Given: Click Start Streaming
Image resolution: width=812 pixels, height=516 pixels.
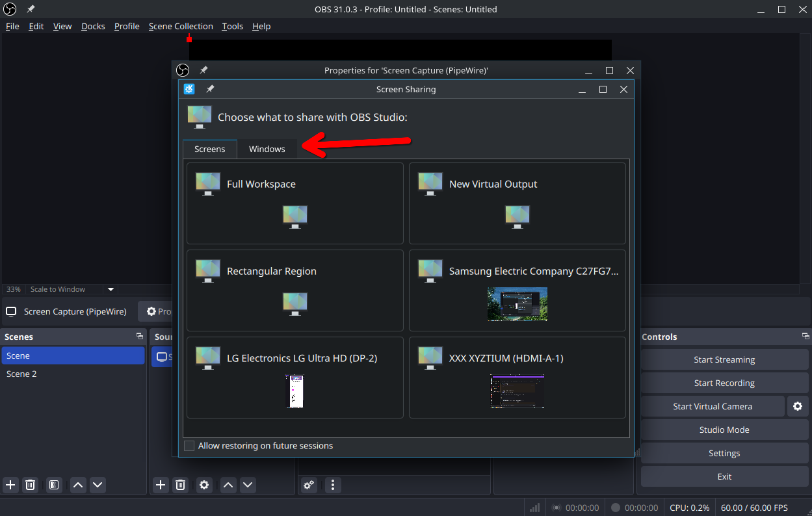Looking at the screenshot, I should 724,359.
